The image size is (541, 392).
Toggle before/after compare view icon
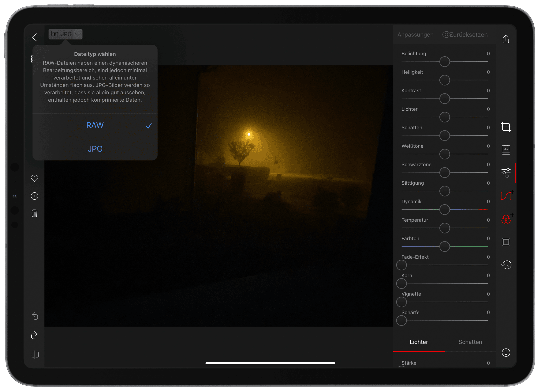click(x=35, y=355)
